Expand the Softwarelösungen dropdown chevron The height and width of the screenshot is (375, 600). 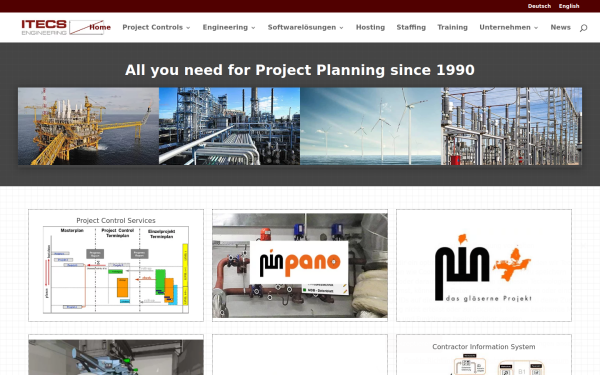[341, 28]
